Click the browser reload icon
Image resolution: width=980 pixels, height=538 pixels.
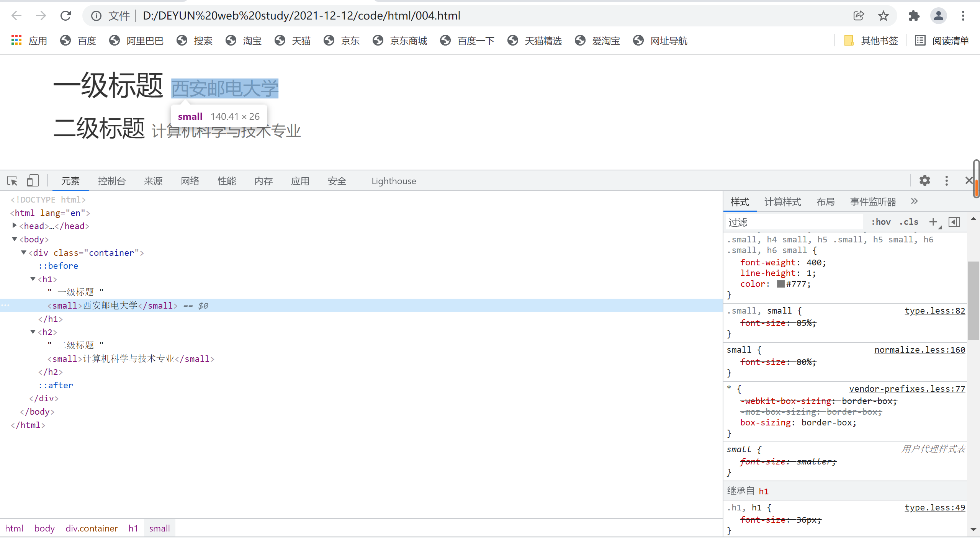tap(66, 16)
